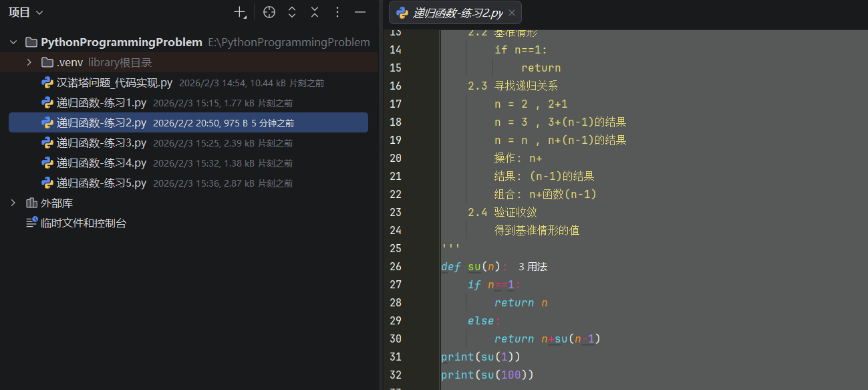Click the new file plus icon

[x=240, y=12]
